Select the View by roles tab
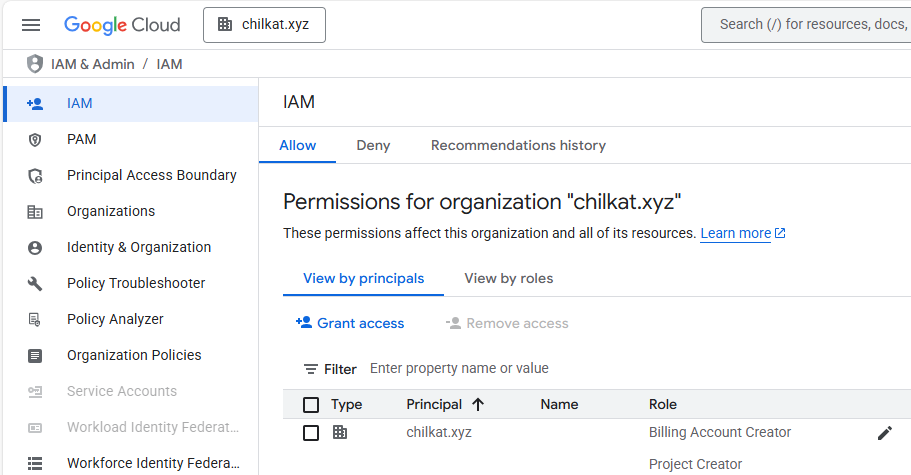The image size is (911, 475). click(x=508, y=279)
